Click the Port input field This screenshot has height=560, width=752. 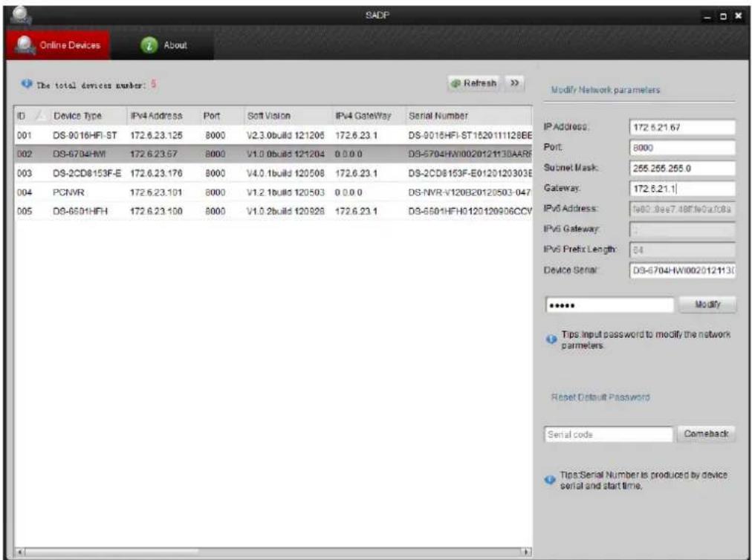(x=682, y=148)
